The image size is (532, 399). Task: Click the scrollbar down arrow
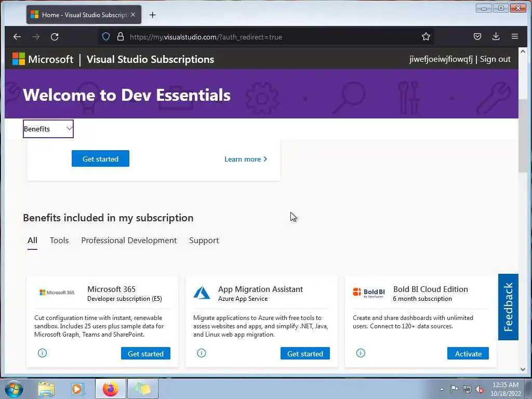523,369
